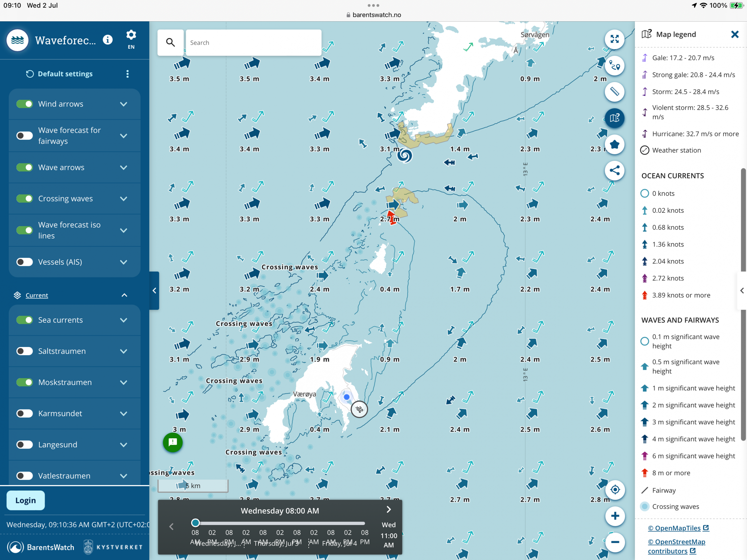Open the share map icon
This screenshot has height=560, width=747.
pyautogui.click(x=614, y=170)
